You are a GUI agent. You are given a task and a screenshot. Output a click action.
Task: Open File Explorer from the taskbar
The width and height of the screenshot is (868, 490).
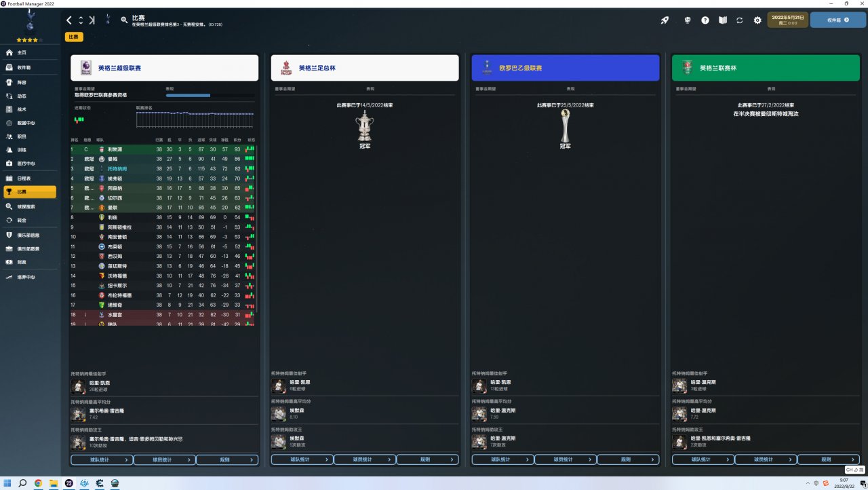(54, 483)
